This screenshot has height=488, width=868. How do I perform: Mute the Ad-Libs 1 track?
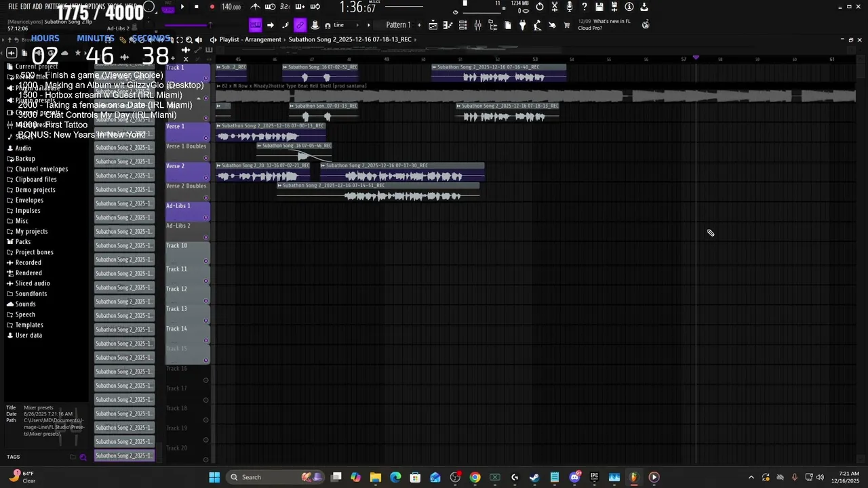tap(206, 218)
